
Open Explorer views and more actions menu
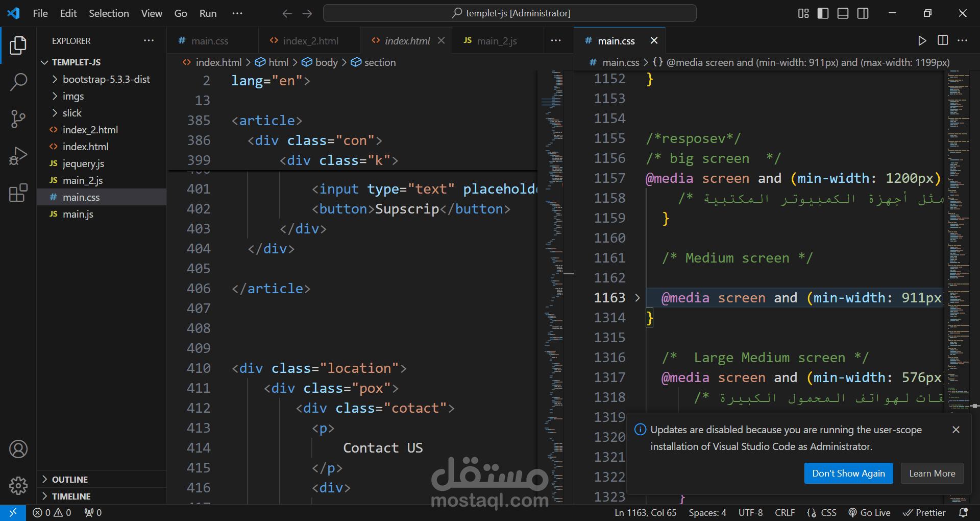149,40
